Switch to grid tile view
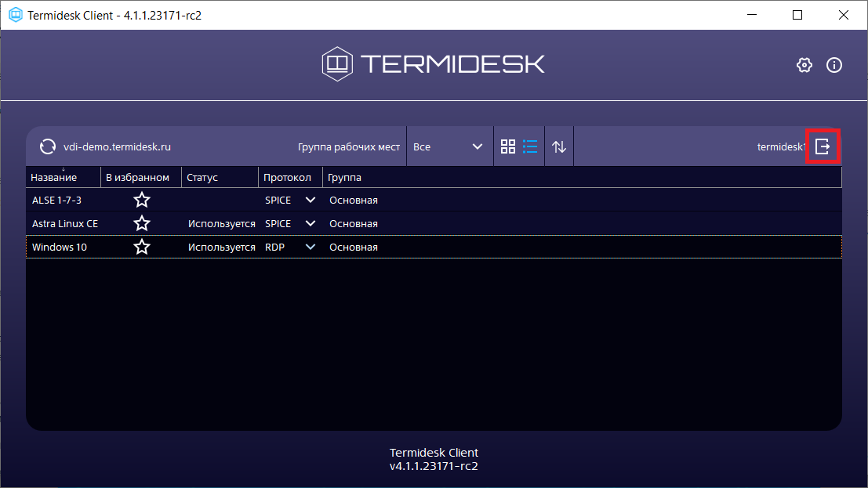868x488 pixels. tap(508, 146)
